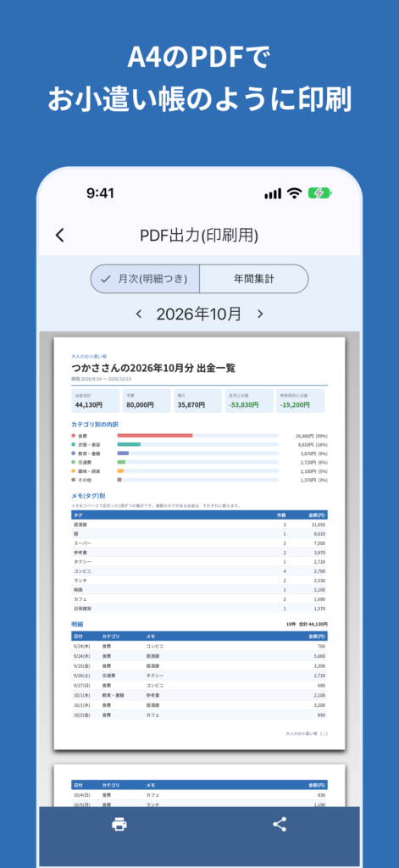Tap the 趣味・娯楽 category label
399x868 pixels.
click(x=89, y=471)
